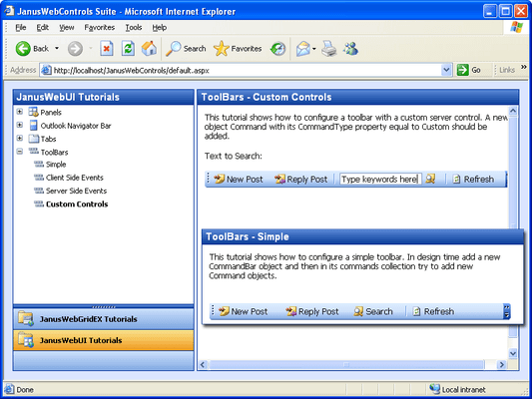This screenshot has height=399, width=532.
Task: Open the Server Side Events tutorial
Action: 76,191
